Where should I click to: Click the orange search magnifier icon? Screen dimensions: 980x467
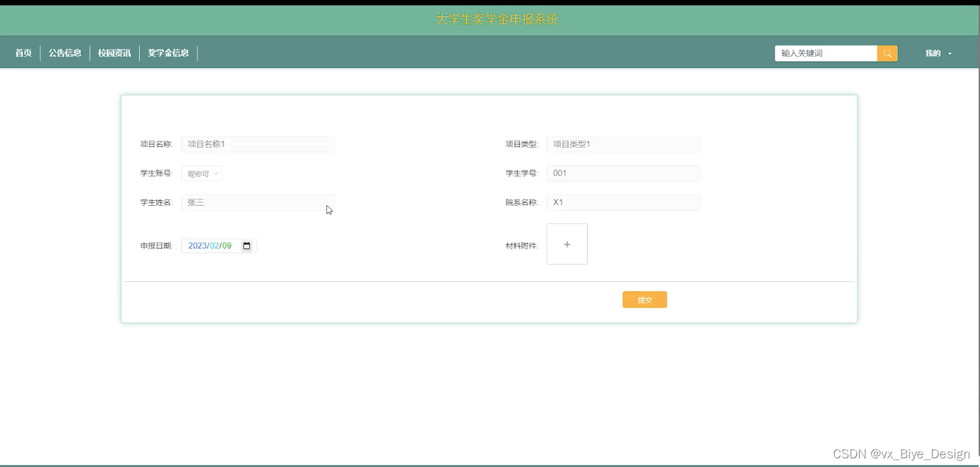[x=887, y=53]
